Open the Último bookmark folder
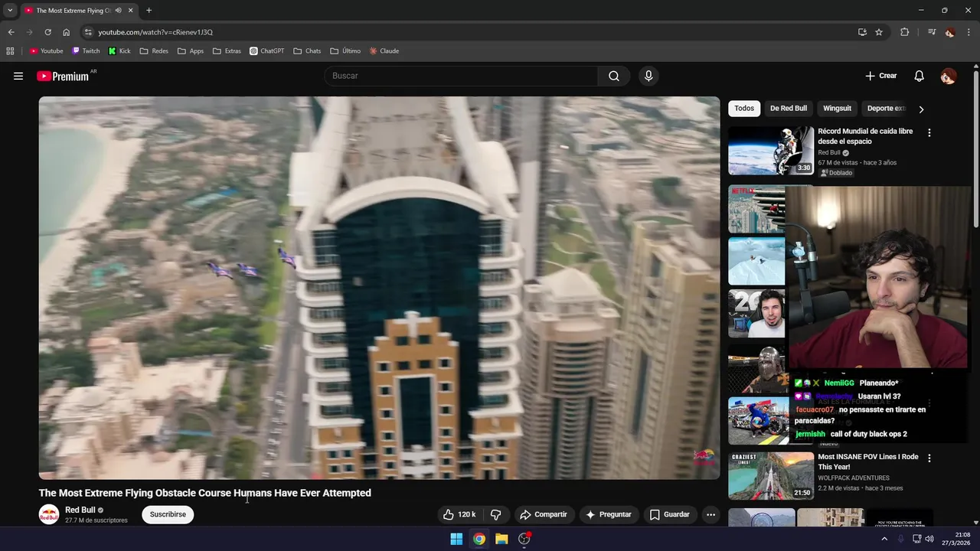 [x=345, y=51]
